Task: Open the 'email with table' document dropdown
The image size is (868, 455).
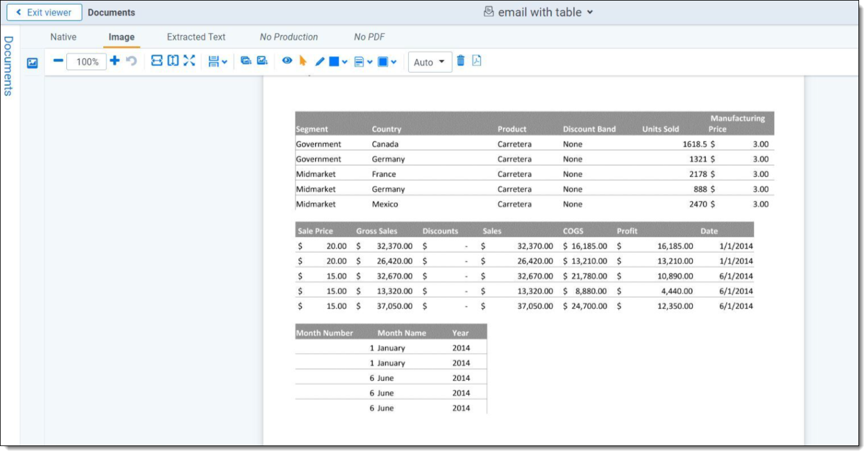Action: (x=539, y=12)
